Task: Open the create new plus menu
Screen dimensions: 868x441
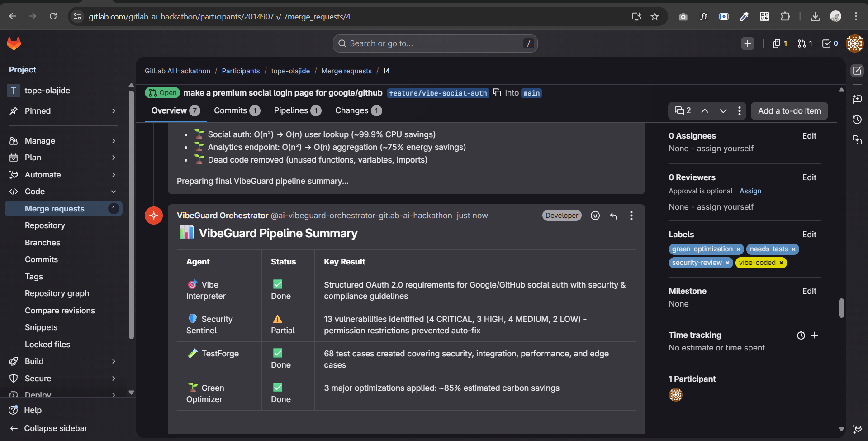Action: click(x=748, y=43)
